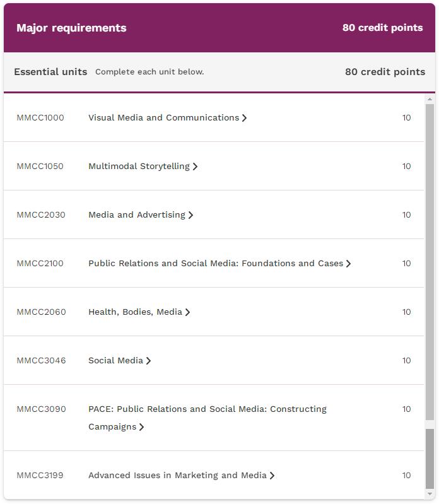Open PACE: Public Relations and Social Media link
The height and width of the screenshot is (504, 439).
208,418
